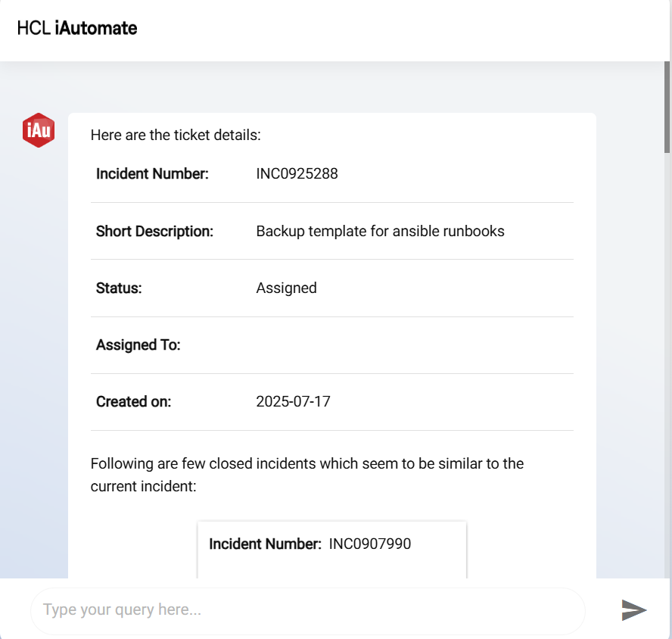This screenshot has width=672, height=639.
Task: Click the Incident Number label in card
Action: tap(265, 544)
